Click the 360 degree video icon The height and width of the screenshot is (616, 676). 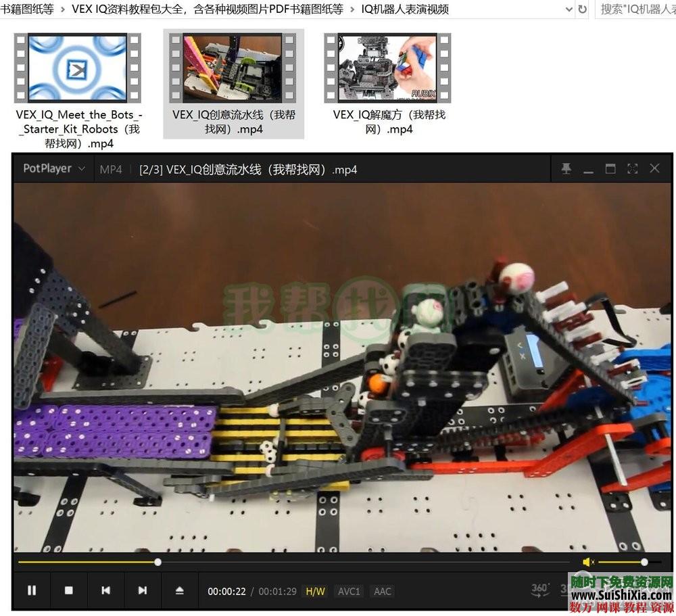(x=539, y=589)
